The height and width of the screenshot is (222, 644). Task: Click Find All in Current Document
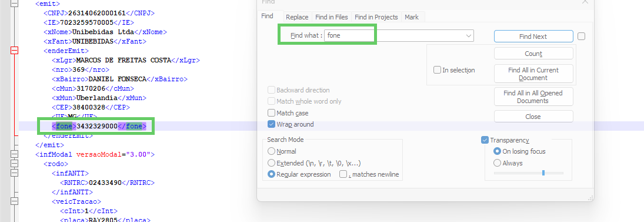533,74
